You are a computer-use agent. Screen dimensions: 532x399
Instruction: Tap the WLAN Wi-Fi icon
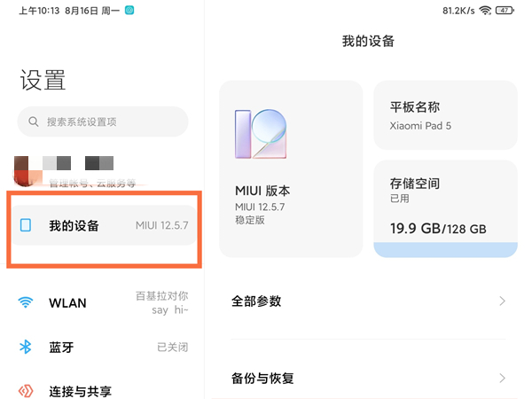27,302
